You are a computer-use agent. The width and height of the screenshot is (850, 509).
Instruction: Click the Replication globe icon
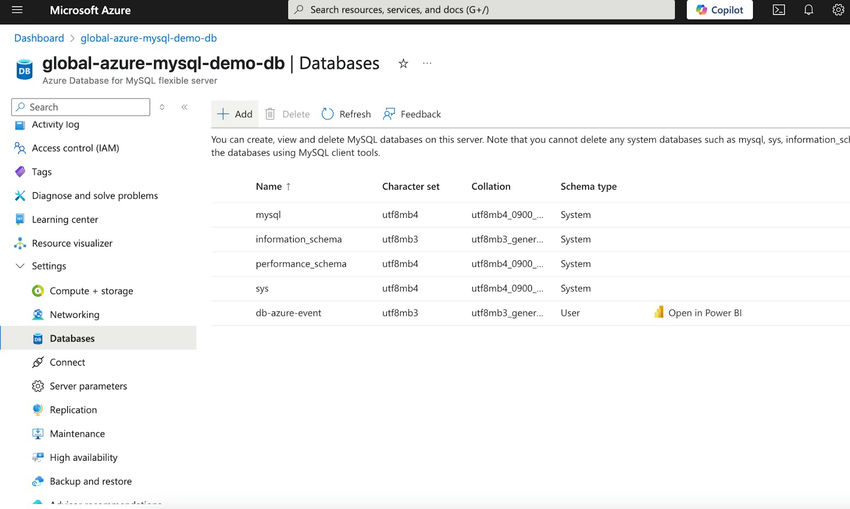click(38, 410)
